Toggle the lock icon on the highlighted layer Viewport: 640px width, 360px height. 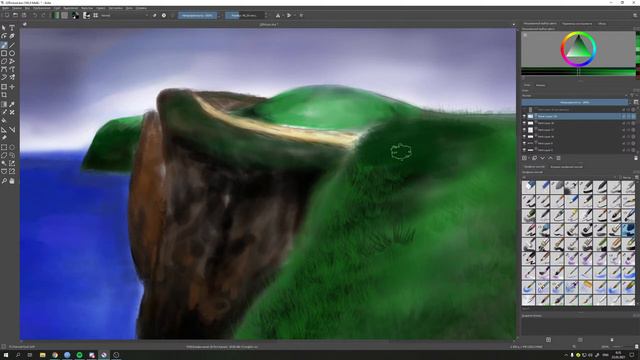[624, 116]
